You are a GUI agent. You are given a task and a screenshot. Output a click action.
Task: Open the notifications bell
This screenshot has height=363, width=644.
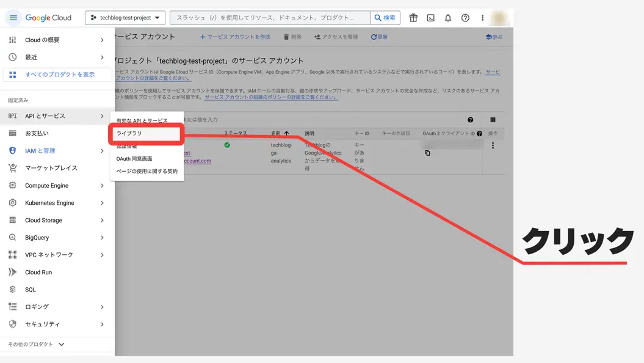[x=447, y=18]
